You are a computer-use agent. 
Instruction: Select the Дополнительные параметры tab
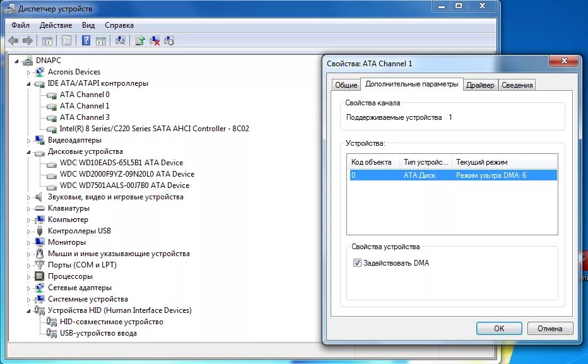(x=412, y=84)
